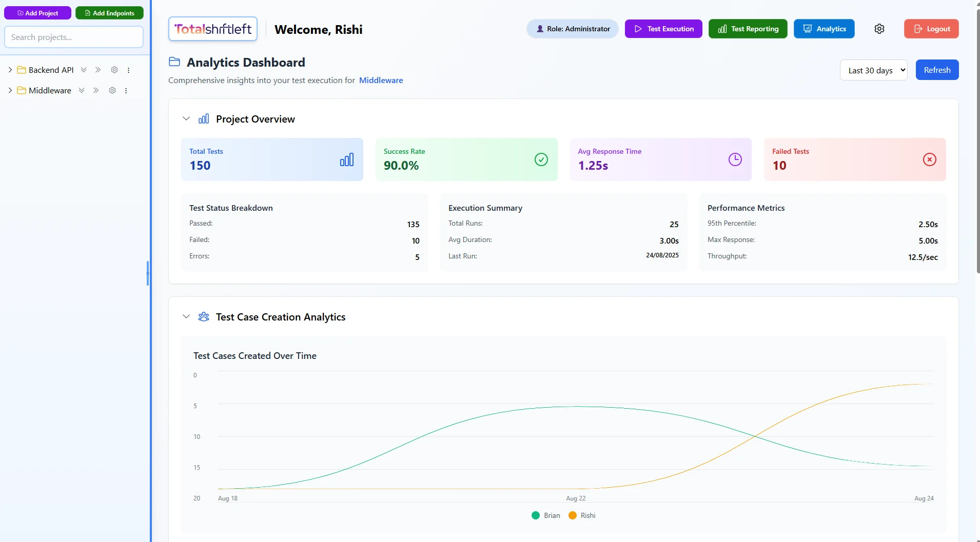
Task: Open the Last 30 days dropdown
Action: [x=873, y=70]
